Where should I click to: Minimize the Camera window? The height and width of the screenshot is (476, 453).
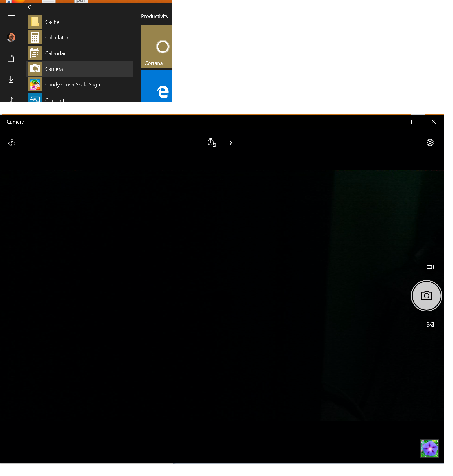[394, 122]
